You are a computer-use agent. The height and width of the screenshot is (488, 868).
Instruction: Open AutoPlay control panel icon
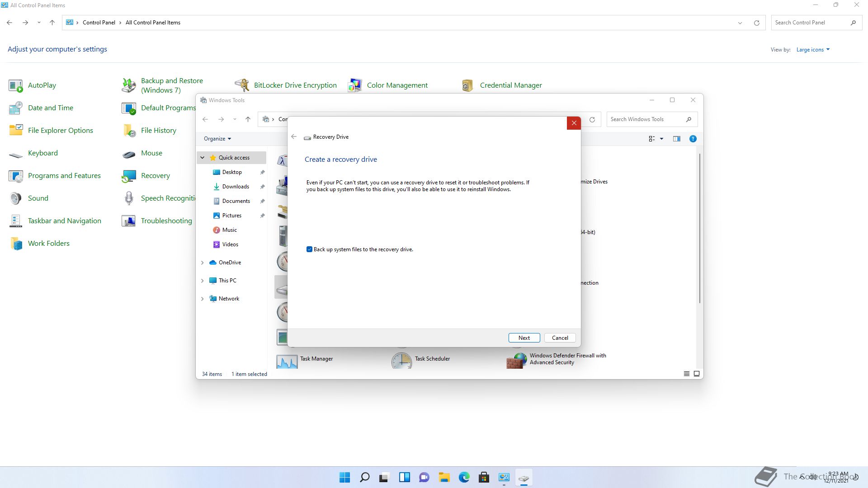click(x=16, y=85)
